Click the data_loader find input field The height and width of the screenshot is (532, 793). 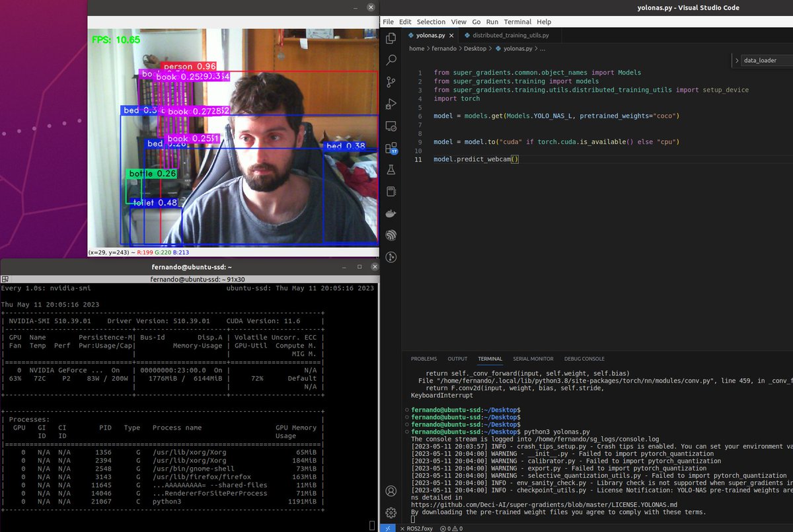[x=768, y=60]
